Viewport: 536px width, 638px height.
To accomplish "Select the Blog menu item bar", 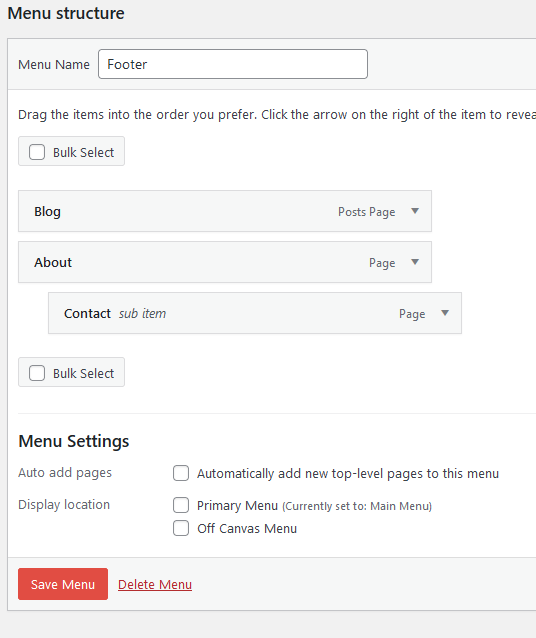I will [x=225, y=211].
